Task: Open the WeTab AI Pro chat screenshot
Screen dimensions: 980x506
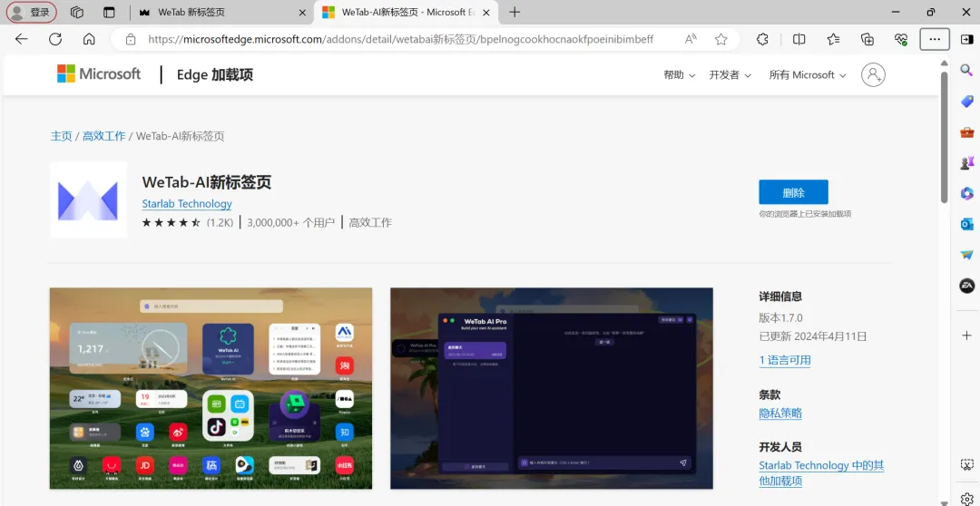Action: point(552,388)
